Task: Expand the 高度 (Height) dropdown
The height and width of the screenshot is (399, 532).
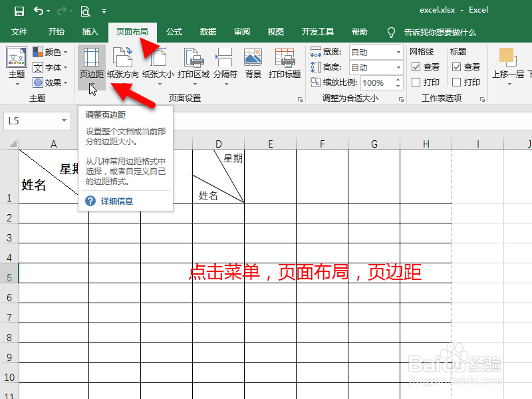Action: [399, 67]
